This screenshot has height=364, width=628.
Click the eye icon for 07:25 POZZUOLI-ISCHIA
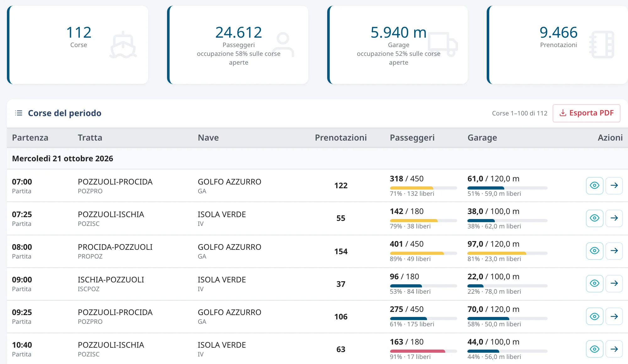click(x=594, y=218)
